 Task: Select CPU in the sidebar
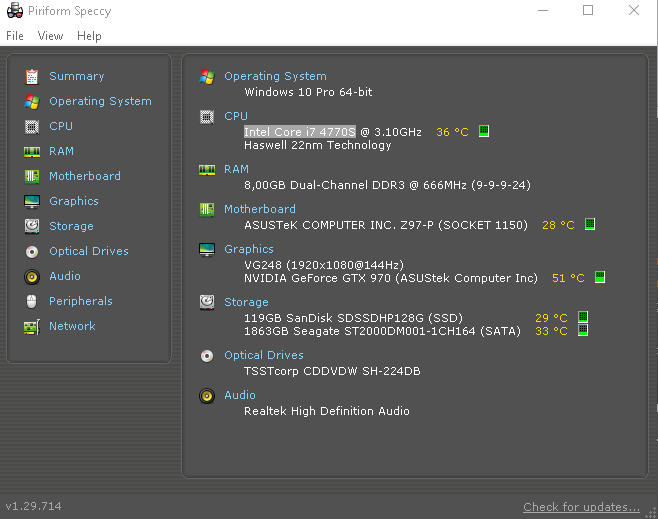(61, 126)
